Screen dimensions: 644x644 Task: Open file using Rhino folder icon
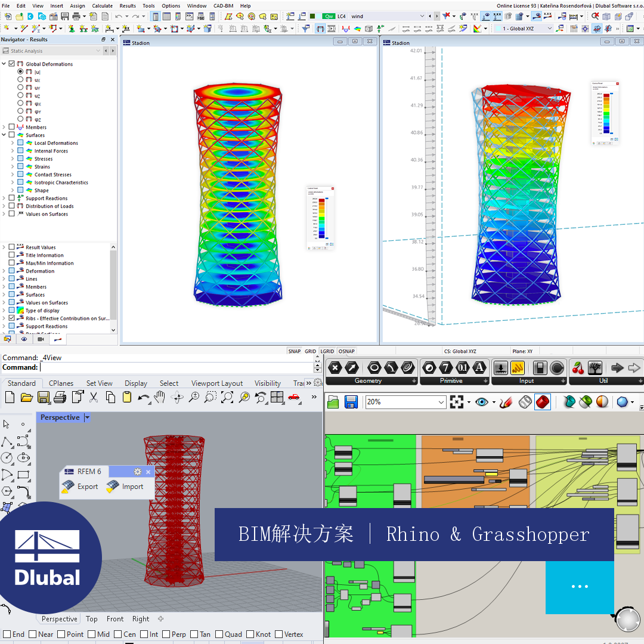pyautogui.click(x=27, y=397)
